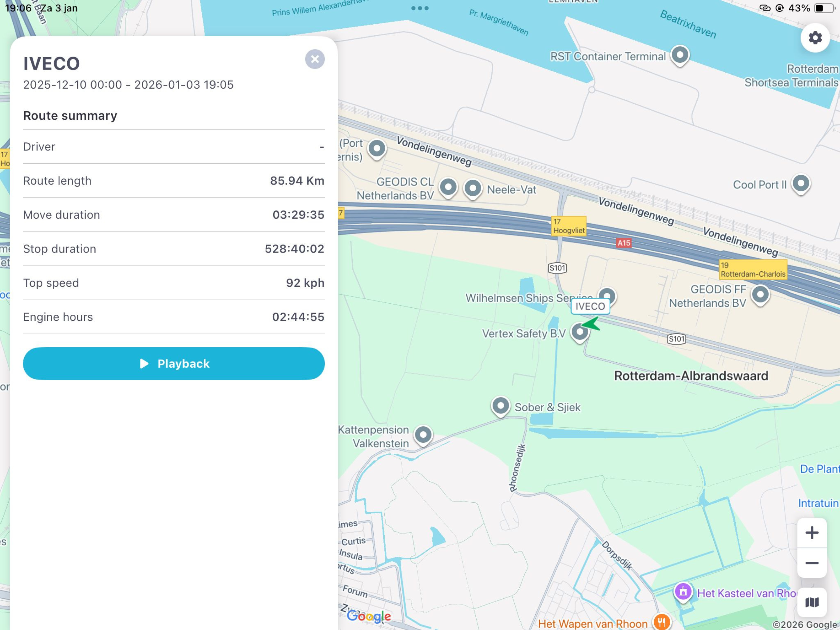Tap the Rotterdam Shortsea Terminals label
The width and height of the screenshot is (840, 630).
coord(792,76)
